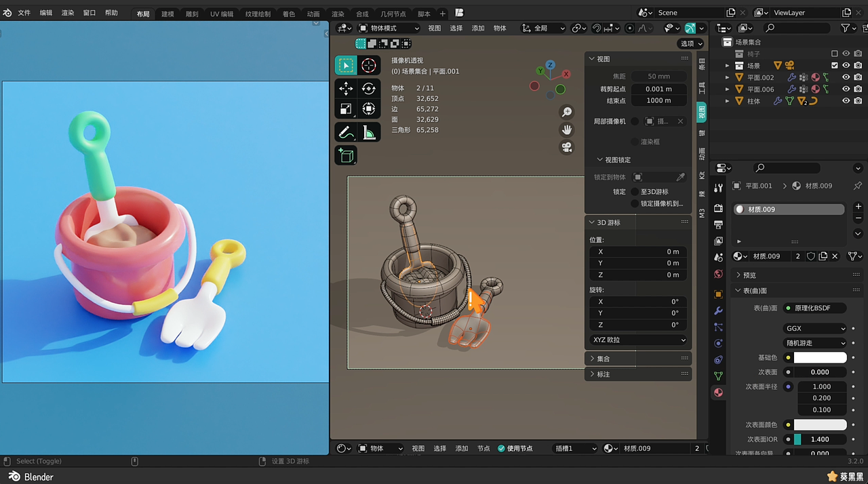
Task: Toggle render camera icon for 场景 collection
Action: pyautogui.click(x=858, y=65)
